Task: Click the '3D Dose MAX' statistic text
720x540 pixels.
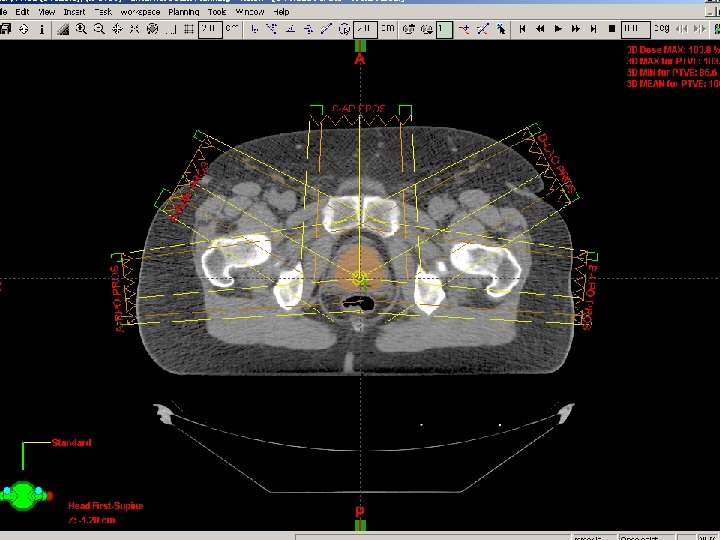Action: 673,50
